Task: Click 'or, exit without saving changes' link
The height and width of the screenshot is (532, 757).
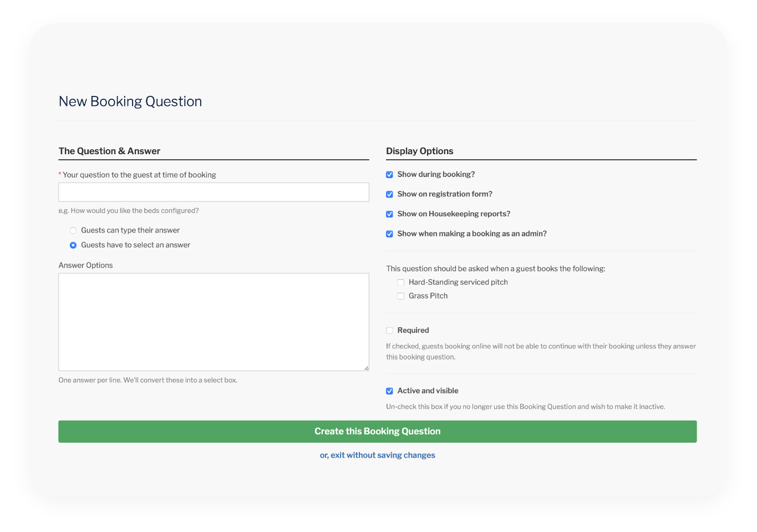Action: click(377, 455)
